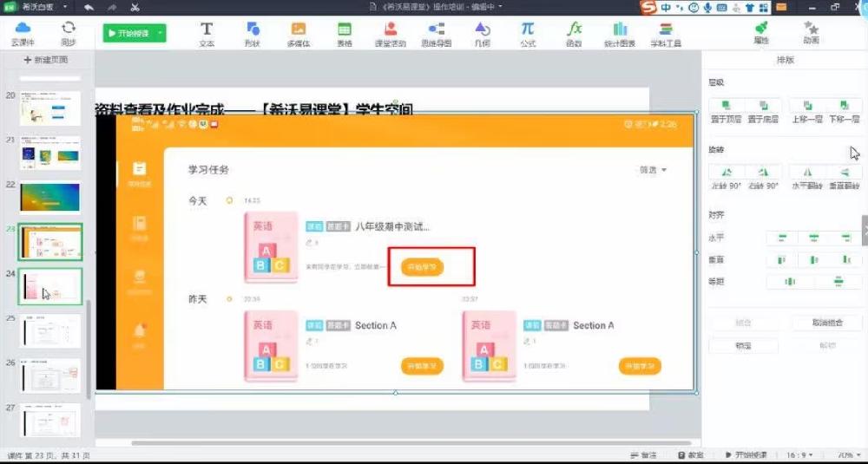Viewport: 868px width, 464px height.
Task: Select slide 25 thumbnail
Action: pyautogui.click(x=50, y=330)
